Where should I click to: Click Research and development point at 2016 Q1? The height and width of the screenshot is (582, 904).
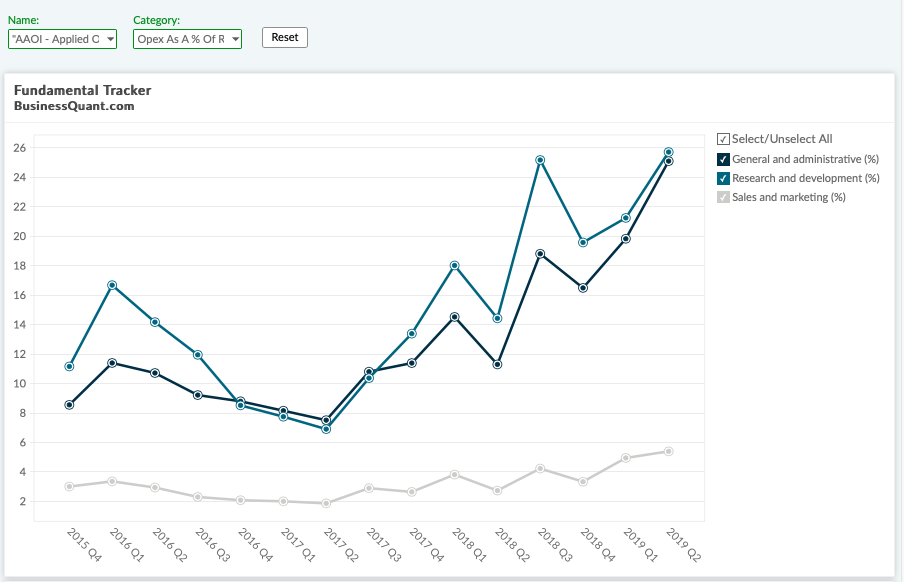112,285
